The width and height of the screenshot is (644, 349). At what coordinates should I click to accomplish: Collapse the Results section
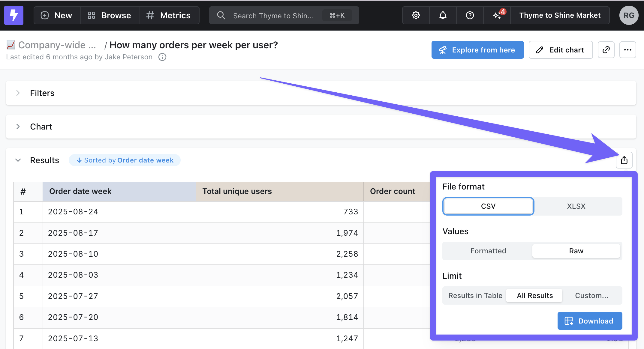18,160
